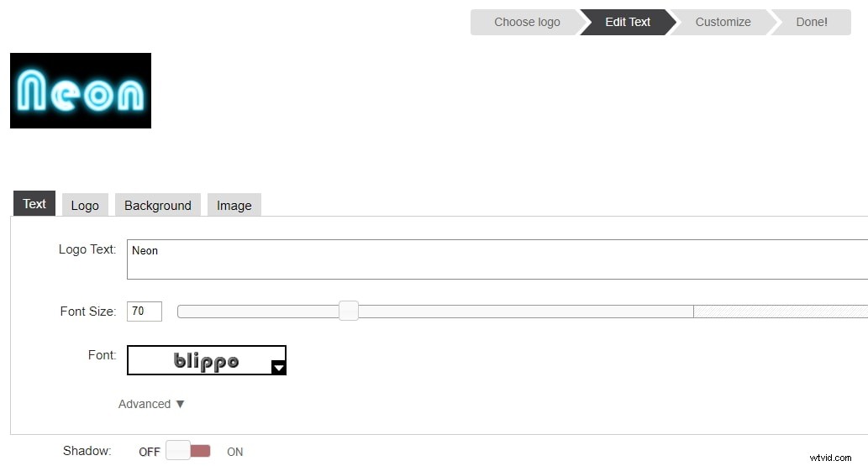Image resolution: width=868 pixels, height=466 pixels.
Task: Open the blippo font selector
Action: (x=206, y=360)
